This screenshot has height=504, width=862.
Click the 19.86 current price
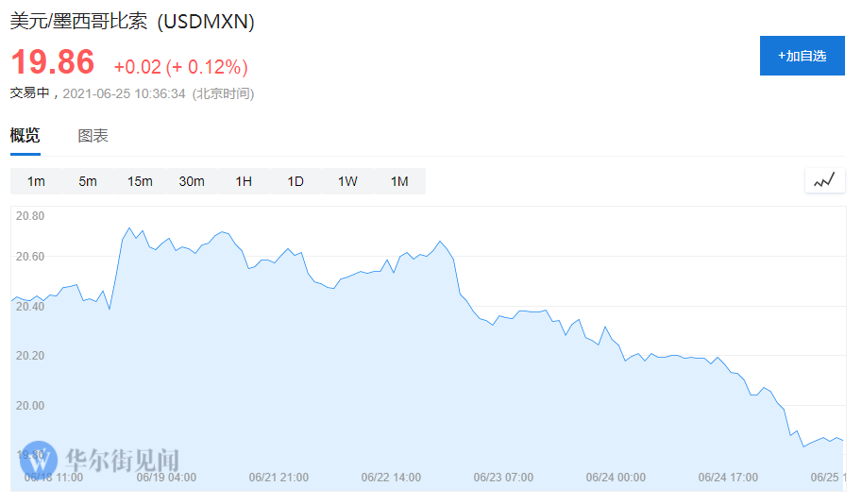[53, 63]
